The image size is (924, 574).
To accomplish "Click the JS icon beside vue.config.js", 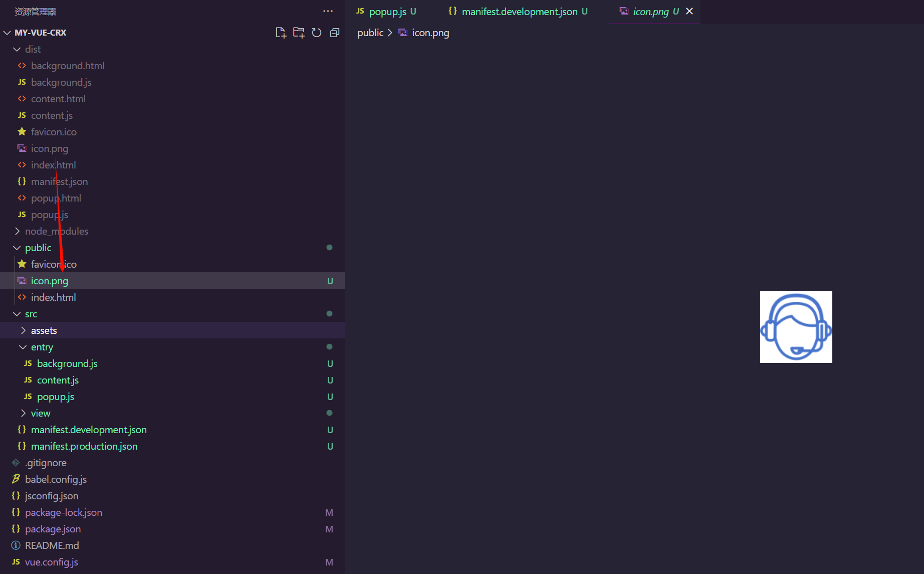I will pos(16,562).
